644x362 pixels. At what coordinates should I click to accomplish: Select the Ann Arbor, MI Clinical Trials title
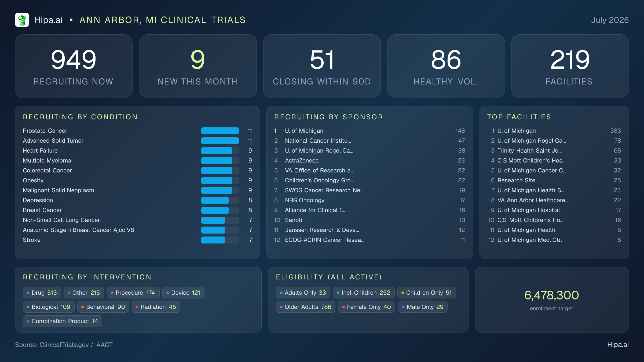[x=163, y=20]
